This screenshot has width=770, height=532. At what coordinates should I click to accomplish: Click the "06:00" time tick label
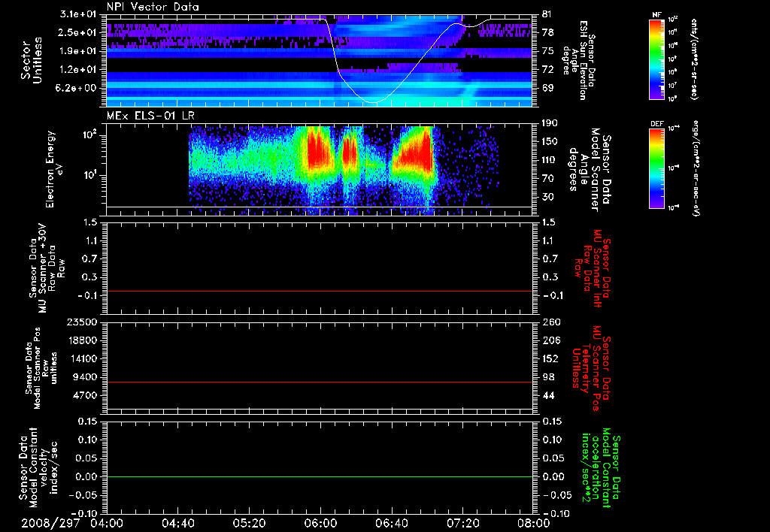pyautogui.click(x=320, y=524)
